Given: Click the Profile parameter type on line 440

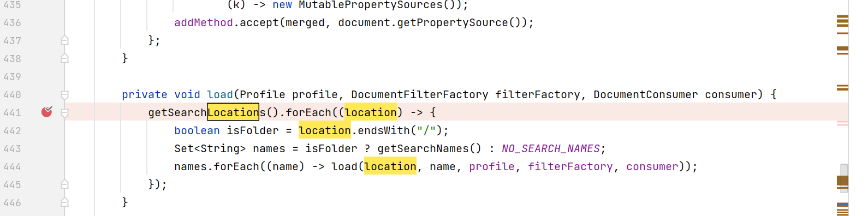Looking at the screenshot, I should 263,94.
